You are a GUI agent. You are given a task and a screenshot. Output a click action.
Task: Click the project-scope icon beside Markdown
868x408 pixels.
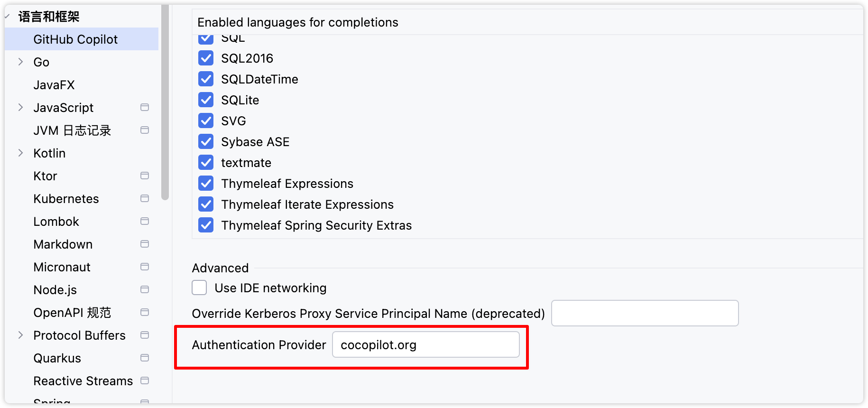click(x=145, y=244)
